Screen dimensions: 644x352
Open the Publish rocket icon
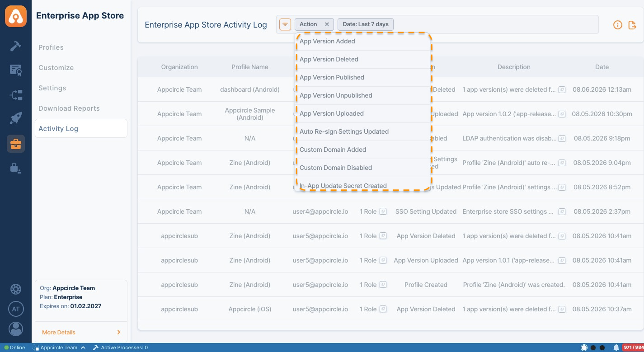pos(16,119)
